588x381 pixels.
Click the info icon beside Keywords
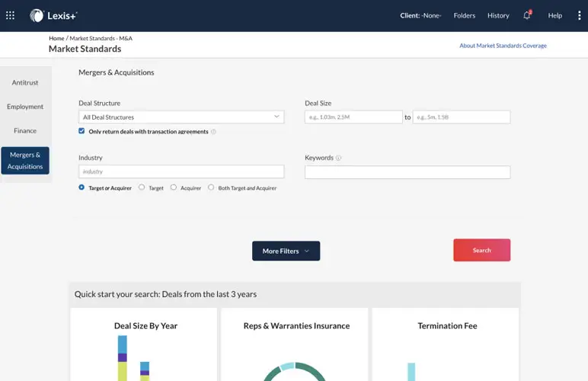point(338,158)
